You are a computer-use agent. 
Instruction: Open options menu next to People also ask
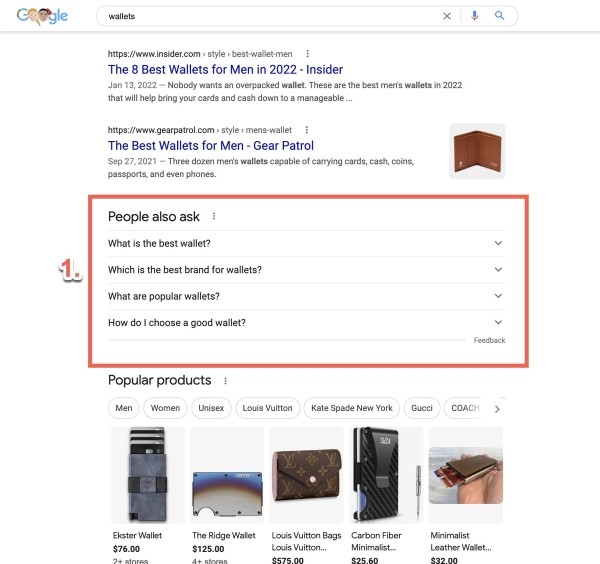(x=214, y=217)
